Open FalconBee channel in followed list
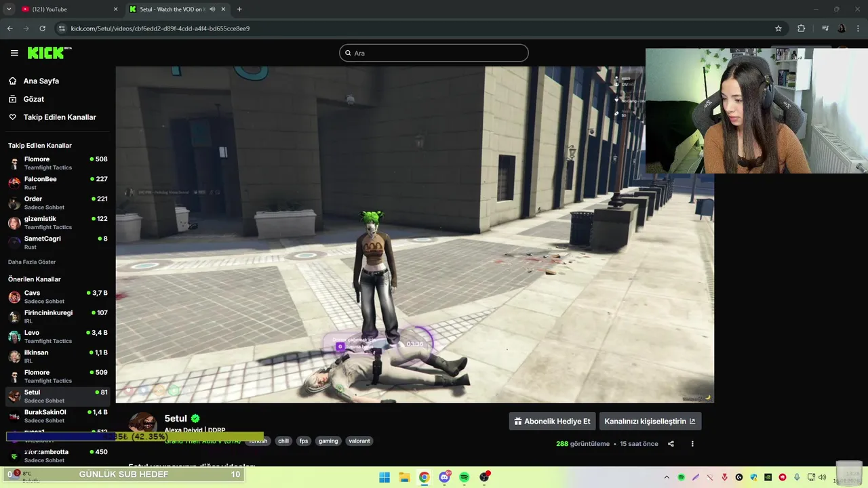868x488 pixels. 58,183
